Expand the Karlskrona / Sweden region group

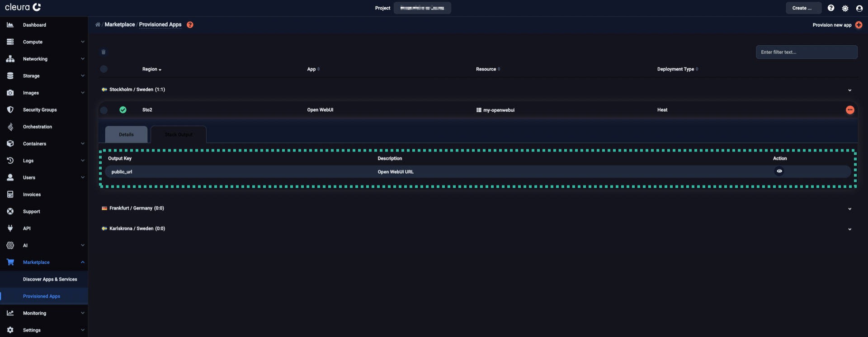tap(849, 229)
